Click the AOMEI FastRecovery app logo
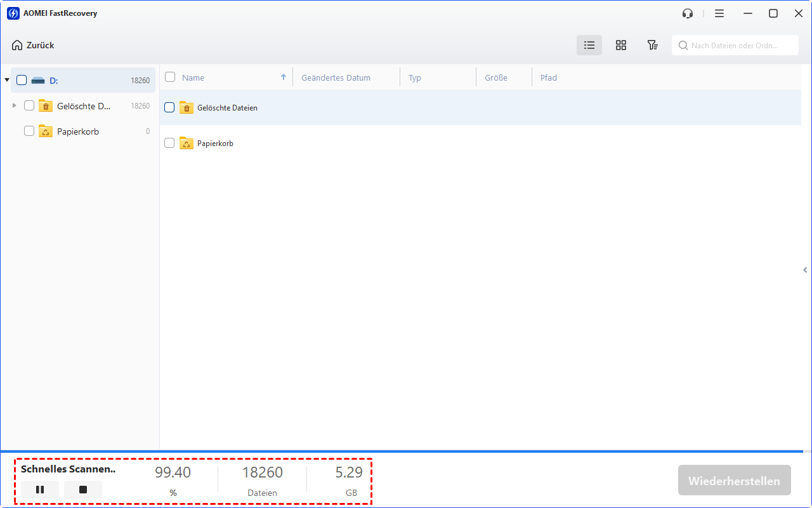 pos(13,13)
